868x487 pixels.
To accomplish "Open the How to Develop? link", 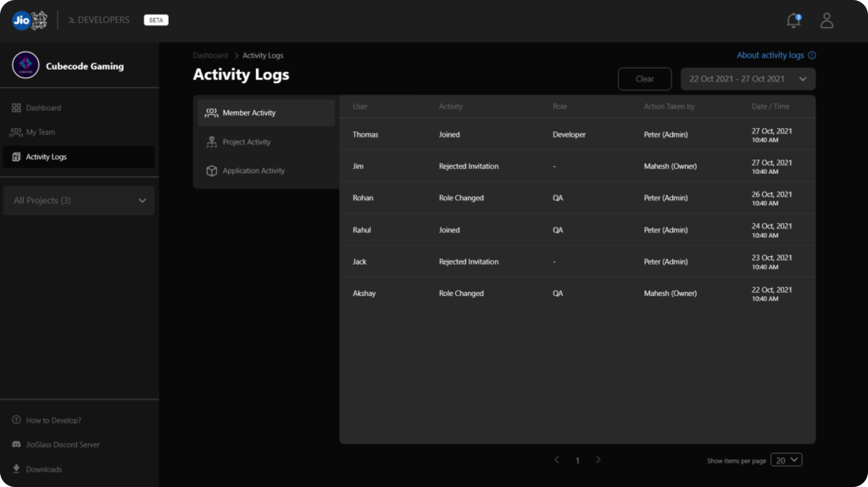I will click(x=54, y=420).
